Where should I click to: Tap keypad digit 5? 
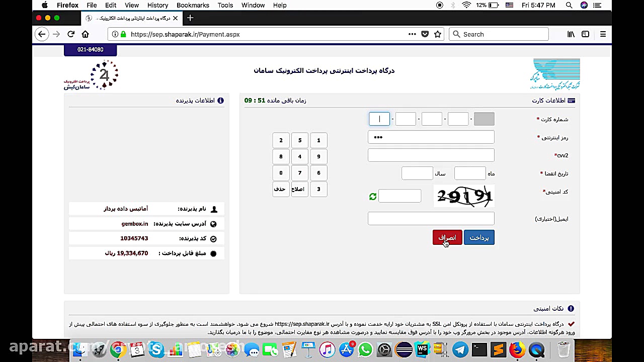(x=300, y=140)
